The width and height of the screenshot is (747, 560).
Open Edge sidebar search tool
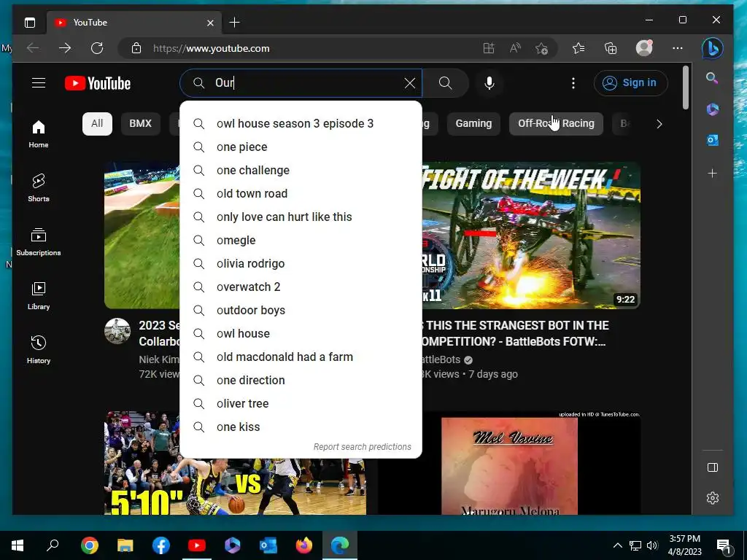click(712, 78)
